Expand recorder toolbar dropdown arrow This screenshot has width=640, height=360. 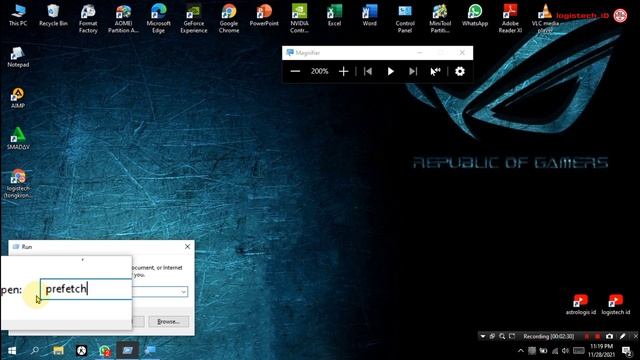(483, 336)
